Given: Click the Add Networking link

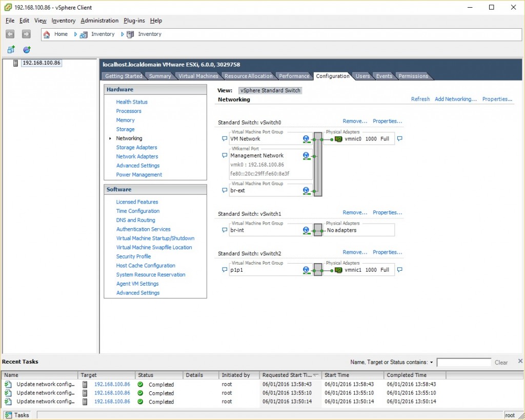Looking at the screenshot, I should (455, 99).
